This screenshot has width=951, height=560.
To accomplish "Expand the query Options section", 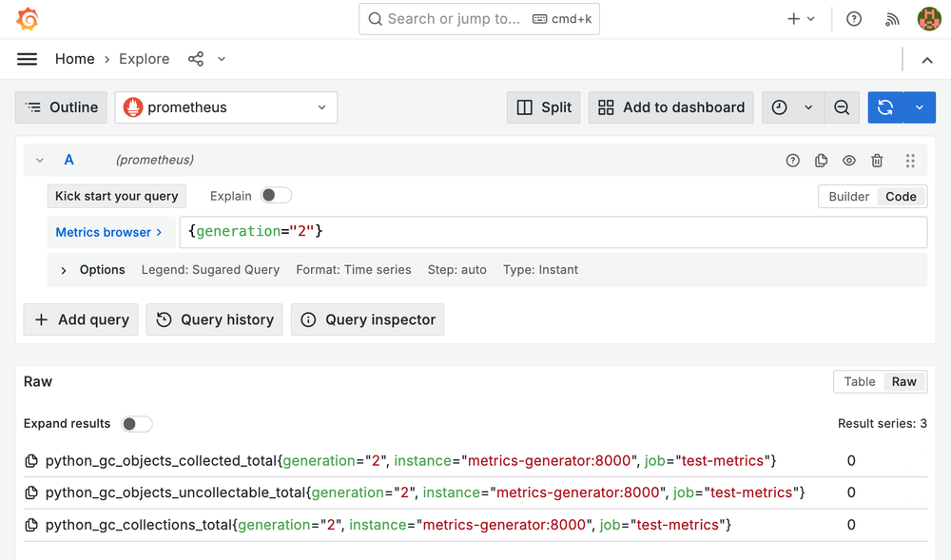I will (x=64, y=270).
